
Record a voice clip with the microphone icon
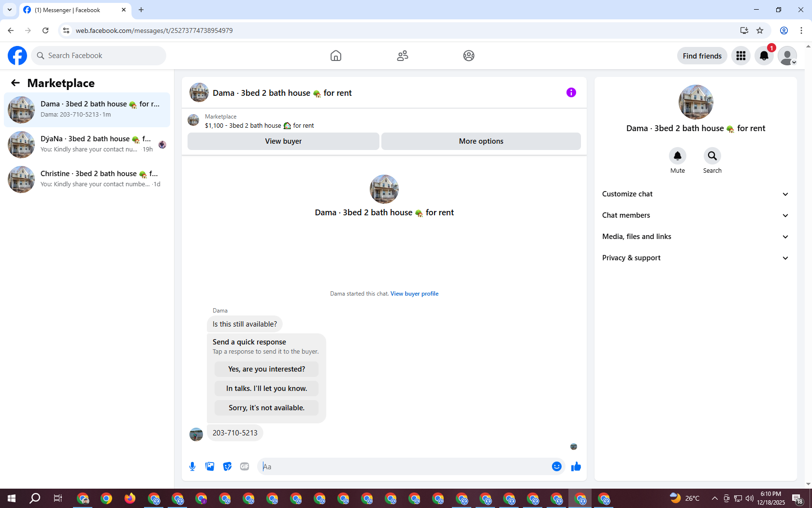[192, 466]
